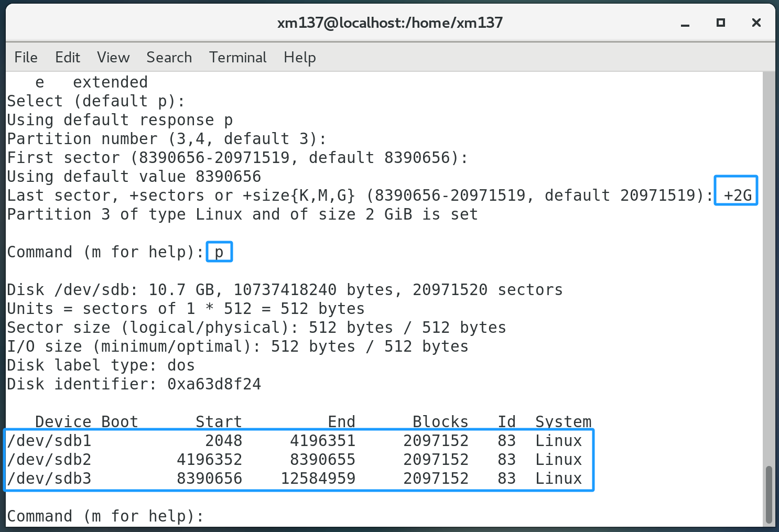
Task: Click the highlighted +2G size entry
Action: coord(737,196)
